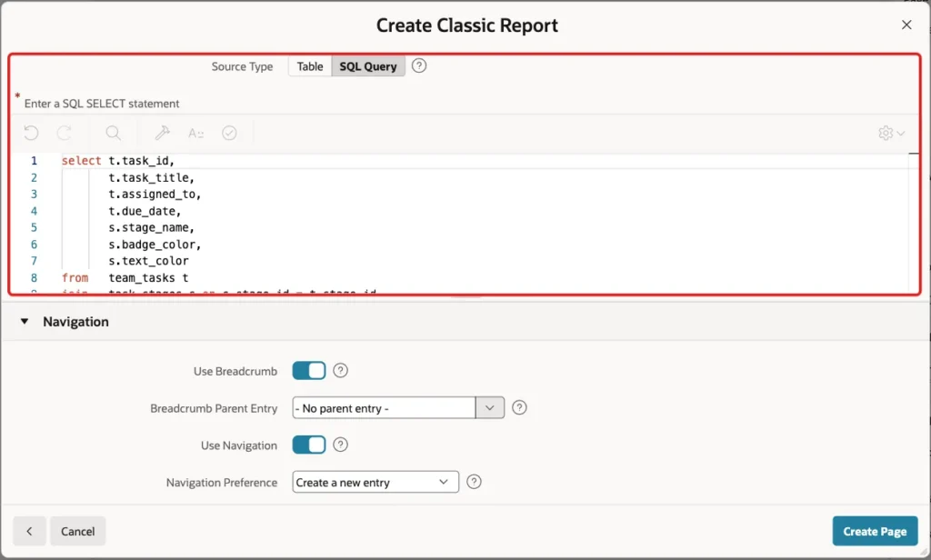The image size is (931, 560).
Task: Click the Redo icon in the code editor
Action: pyautogui.click(x=65, y=133)
